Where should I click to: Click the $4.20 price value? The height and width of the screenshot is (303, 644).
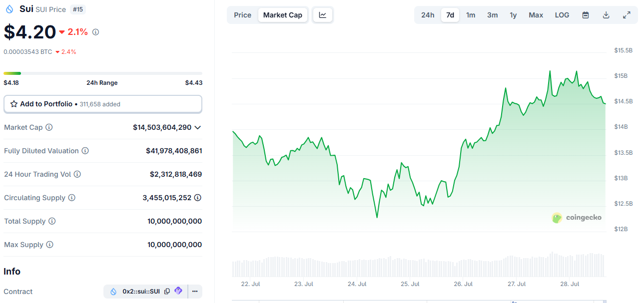click(29, 32)
